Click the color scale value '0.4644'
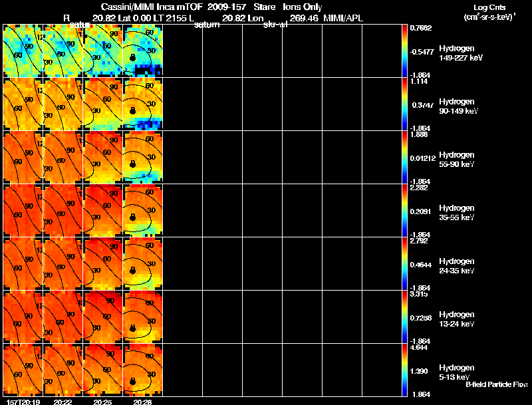 click(421, 265)
